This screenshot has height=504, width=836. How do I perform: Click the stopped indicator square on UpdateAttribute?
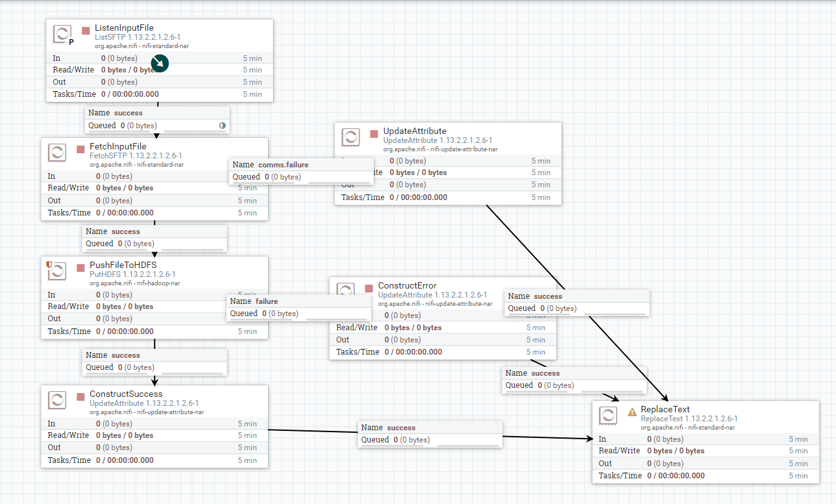click(x=374, y=133)
